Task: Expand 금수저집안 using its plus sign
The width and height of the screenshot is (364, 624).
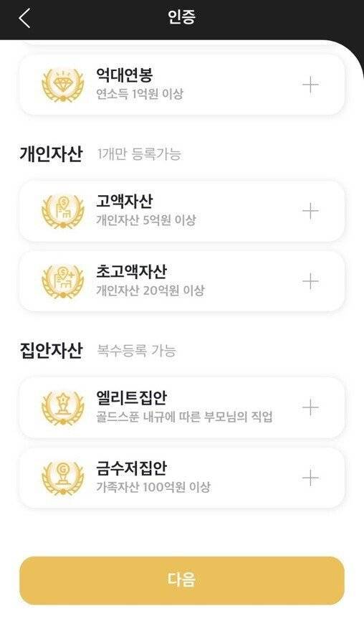Action: pos(310,478)
